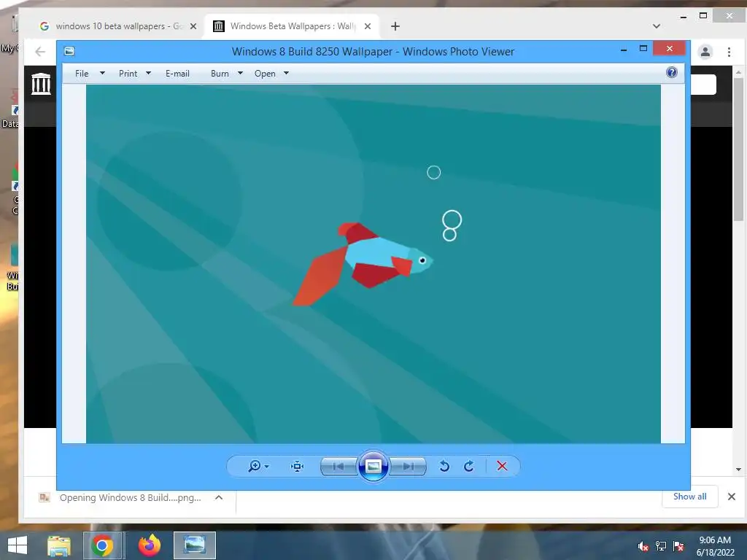
Task: Expand Open dropdown arrow
Action: (x=286, y=74)
